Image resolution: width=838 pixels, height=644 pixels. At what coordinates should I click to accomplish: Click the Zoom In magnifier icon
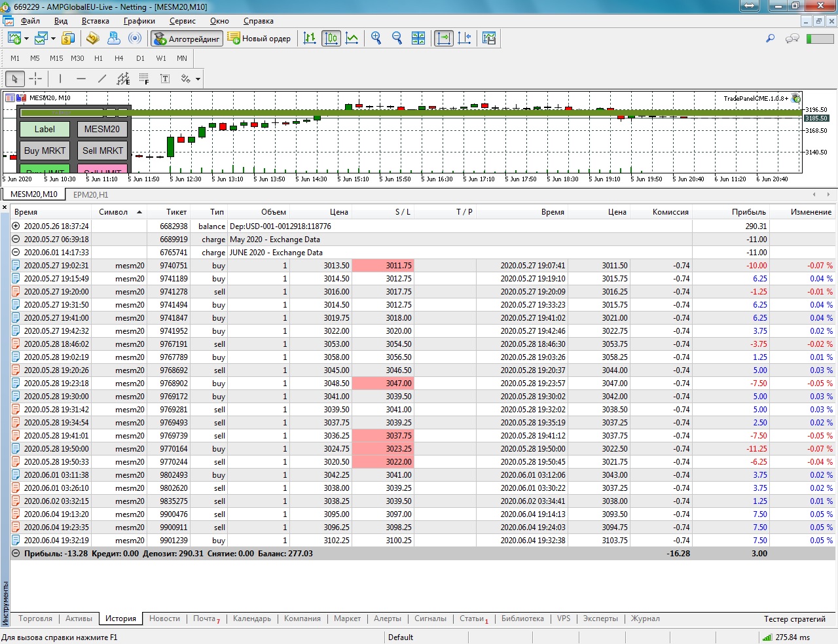click(376, 39)
